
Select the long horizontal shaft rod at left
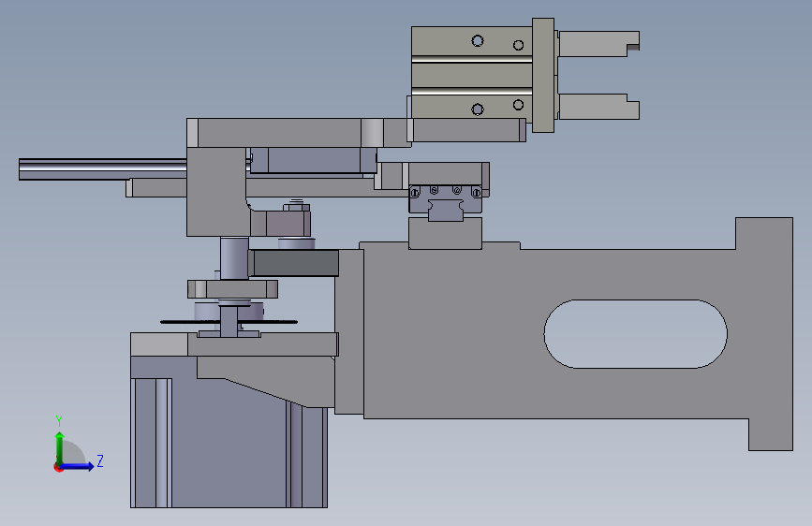pos(102,169)
